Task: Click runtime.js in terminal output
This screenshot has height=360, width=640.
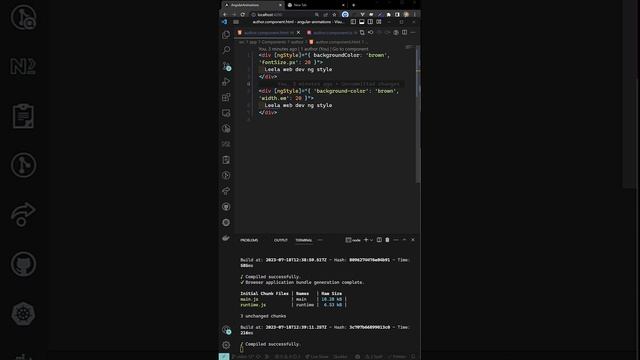Action: pos(253,305)
